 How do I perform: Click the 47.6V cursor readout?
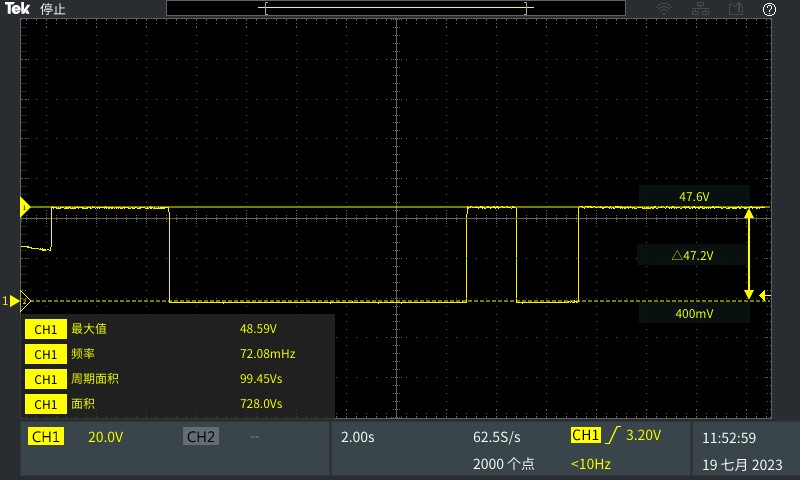(693, 197)
